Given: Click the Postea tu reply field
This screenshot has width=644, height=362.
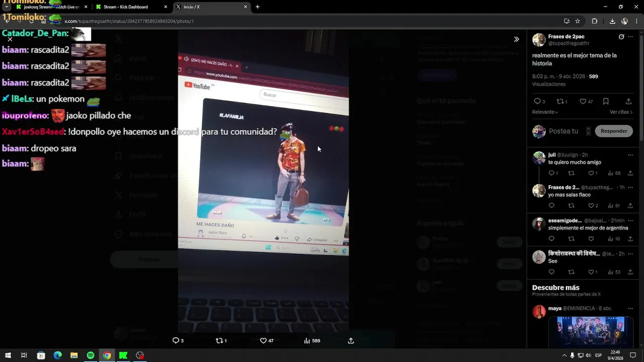Looking at the screenshot, I should point(563,131).
